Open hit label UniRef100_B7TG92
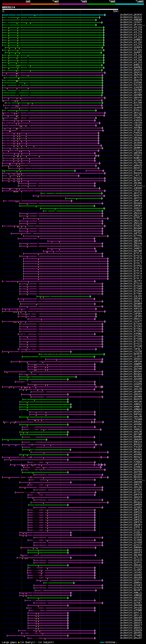146x644 pixels. click(x=131, y=324)
